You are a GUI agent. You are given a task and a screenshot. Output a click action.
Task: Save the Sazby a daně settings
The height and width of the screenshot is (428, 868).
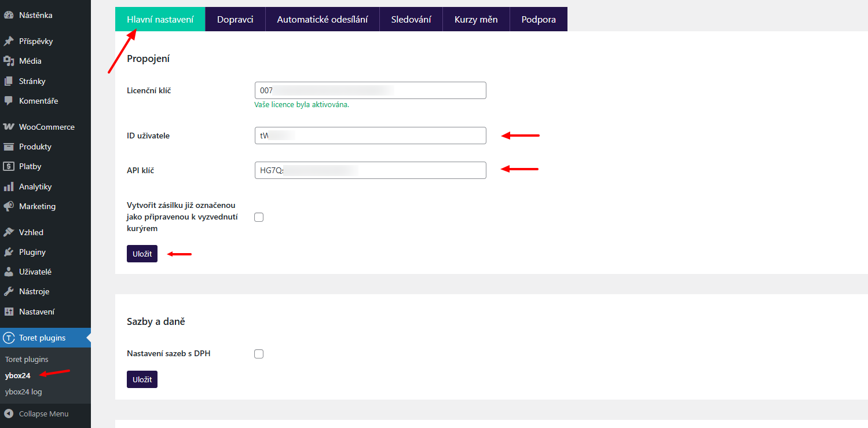(x=142, y=379)
